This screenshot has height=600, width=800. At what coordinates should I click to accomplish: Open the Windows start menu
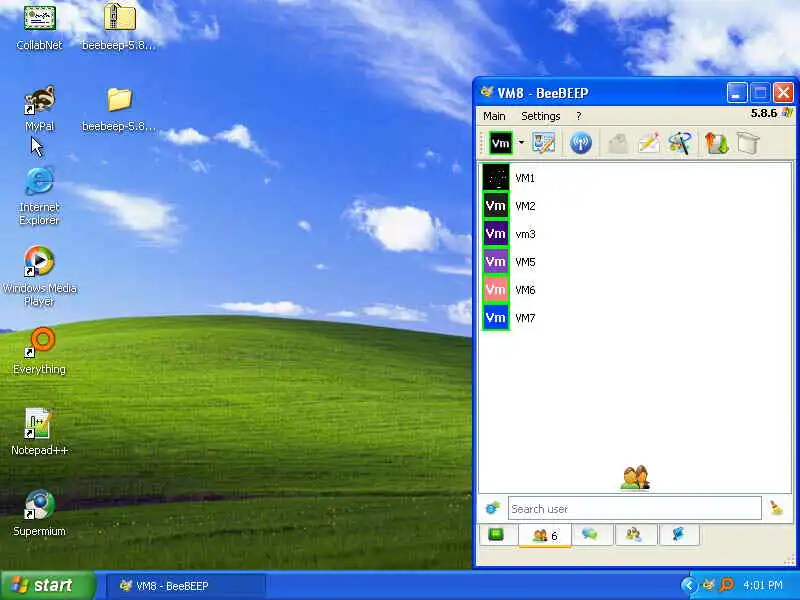coord(48,585)
